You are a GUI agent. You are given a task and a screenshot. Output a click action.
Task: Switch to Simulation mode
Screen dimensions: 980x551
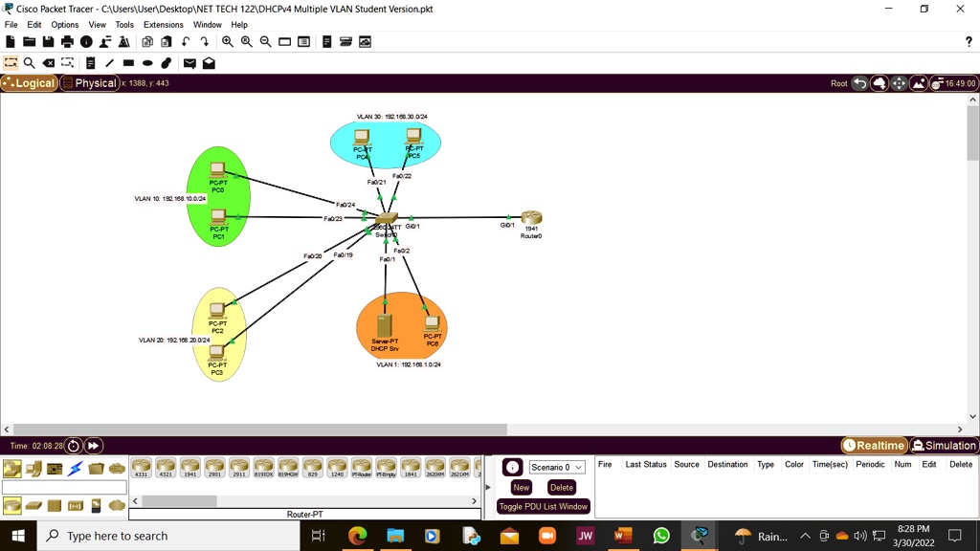[944, 444]
